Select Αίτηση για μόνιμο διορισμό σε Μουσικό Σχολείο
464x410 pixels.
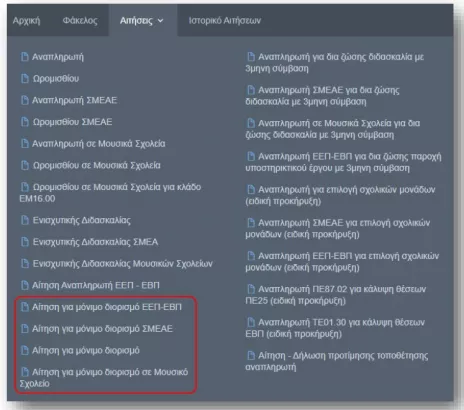pyautogui.click(x=104, y=378)
